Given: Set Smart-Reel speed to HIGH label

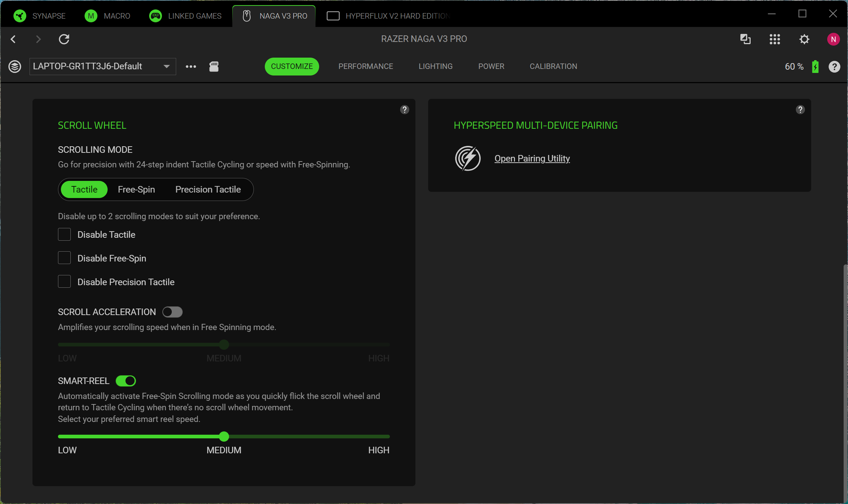Looking at the screenshot, I should tap(379, 450).
